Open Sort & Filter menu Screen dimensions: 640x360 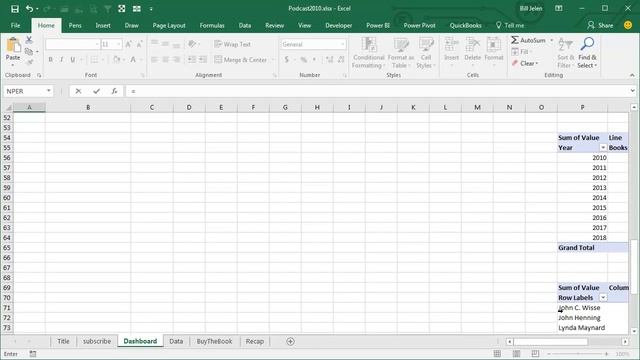pyautogui.click(x=566, y=53)
